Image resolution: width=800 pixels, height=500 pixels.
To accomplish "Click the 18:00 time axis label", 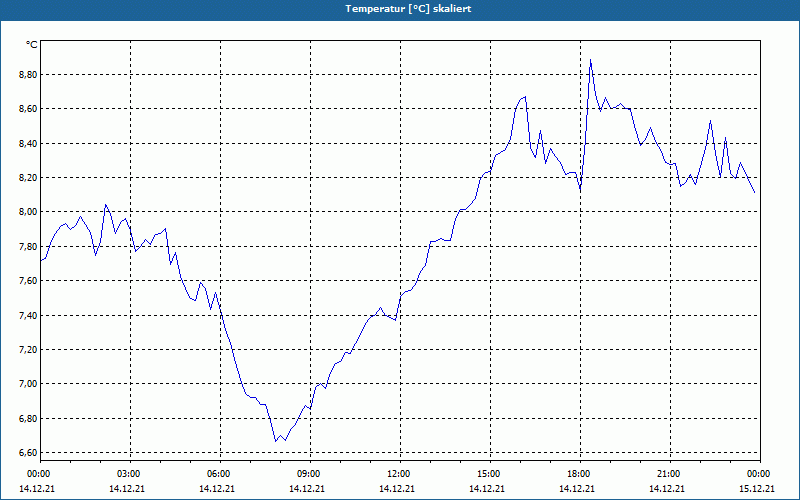I will click(578, 474).
